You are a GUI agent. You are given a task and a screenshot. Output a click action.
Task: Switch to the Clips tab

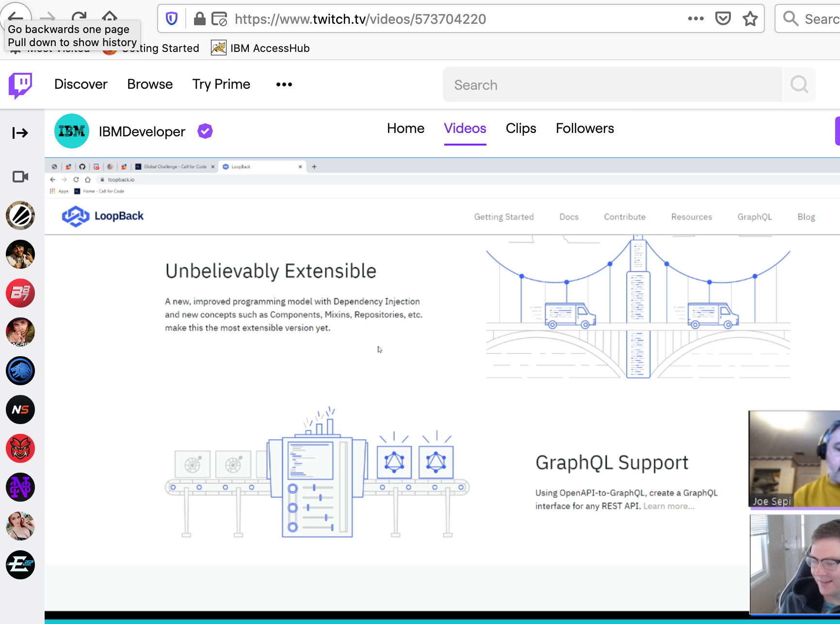[x=521, y=129]
